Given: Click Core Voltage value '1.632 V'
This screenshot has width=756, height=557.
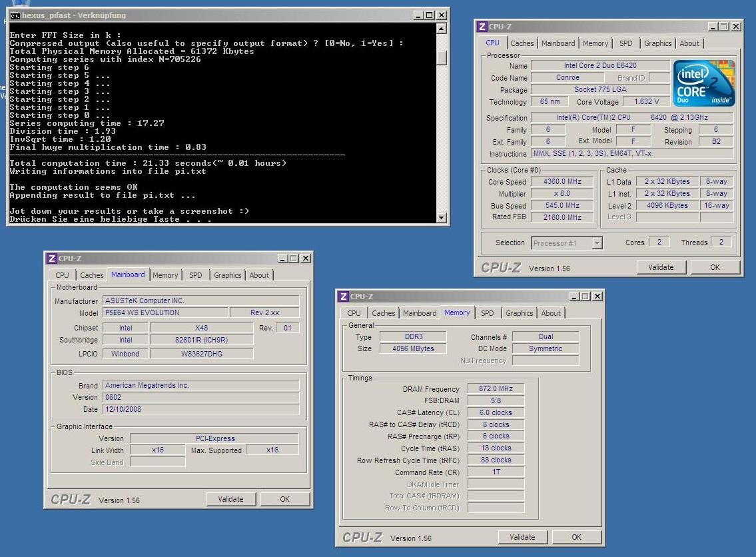Looking at the screenshot, I should [646, 102].
